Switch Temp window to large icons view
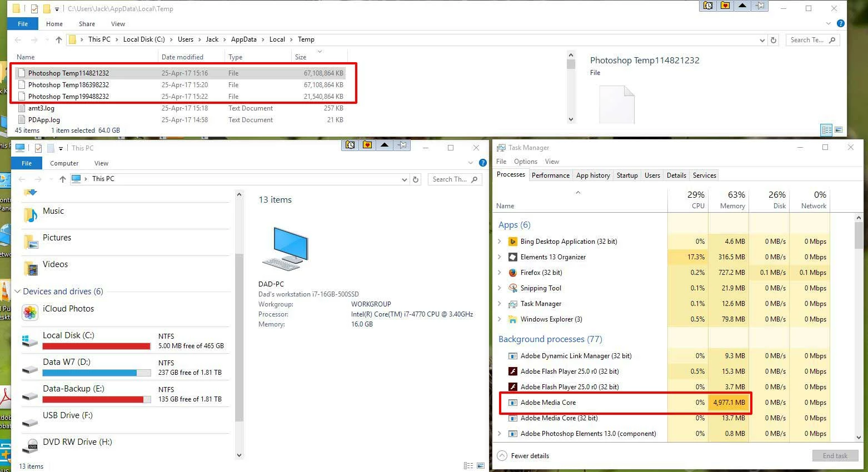The height and width of the screenshot is (472, 868). pyautogui.click(x=839, y=130)
